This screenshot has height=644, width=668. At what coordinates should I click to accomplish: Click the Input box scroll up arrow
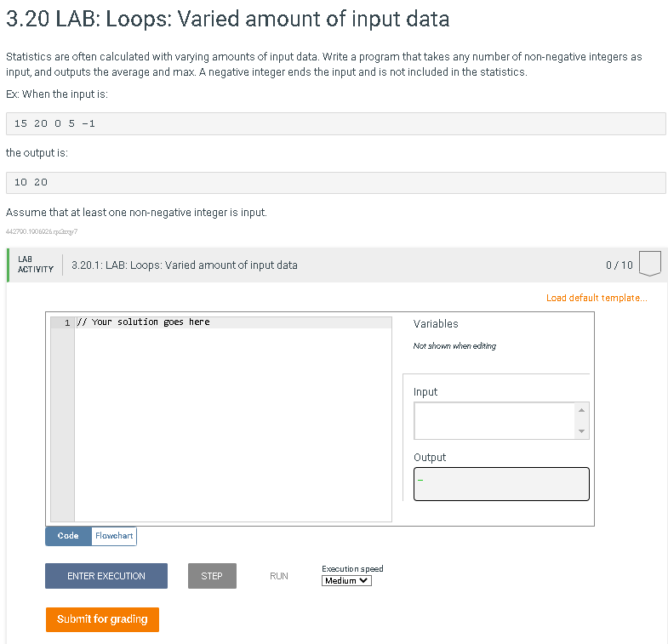click(x=581, y=410)
